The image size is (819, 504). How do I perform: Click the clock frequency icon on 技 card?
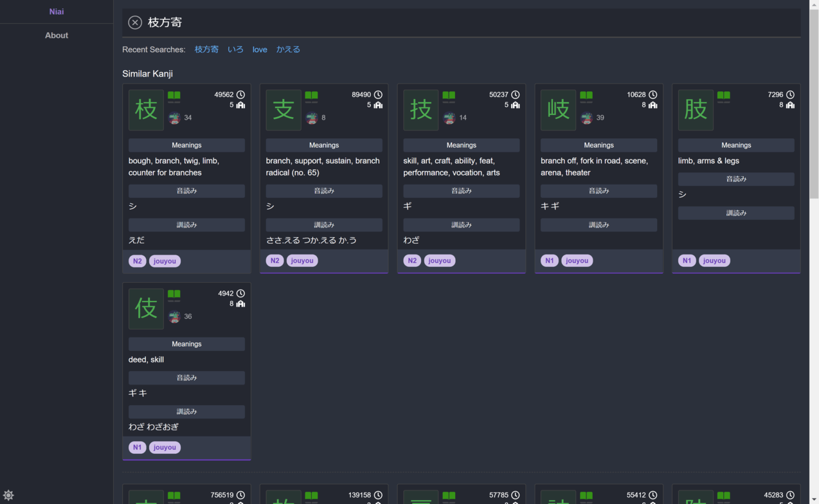pyautogui.click(x=516, y=94)
